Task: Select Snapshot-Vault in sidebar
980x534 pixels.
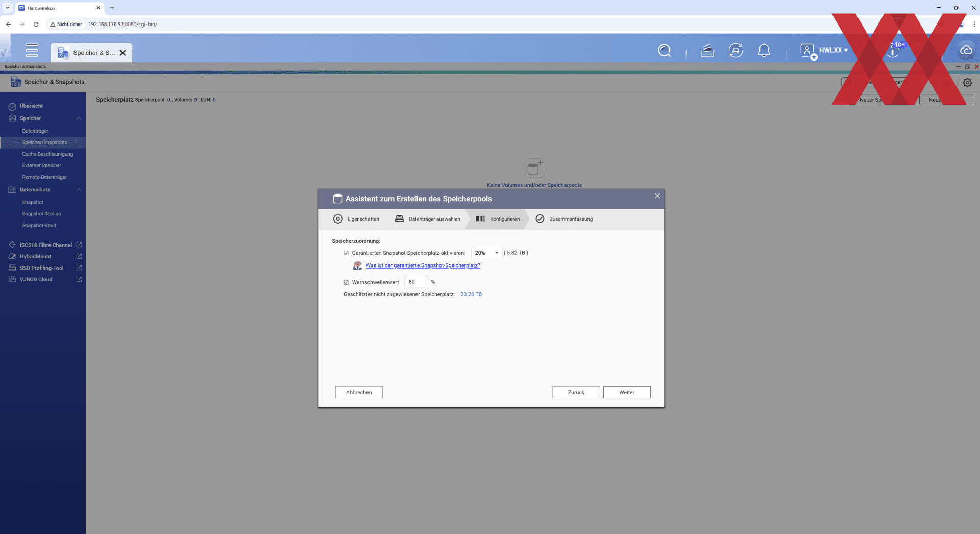Action: click(39, 226)
